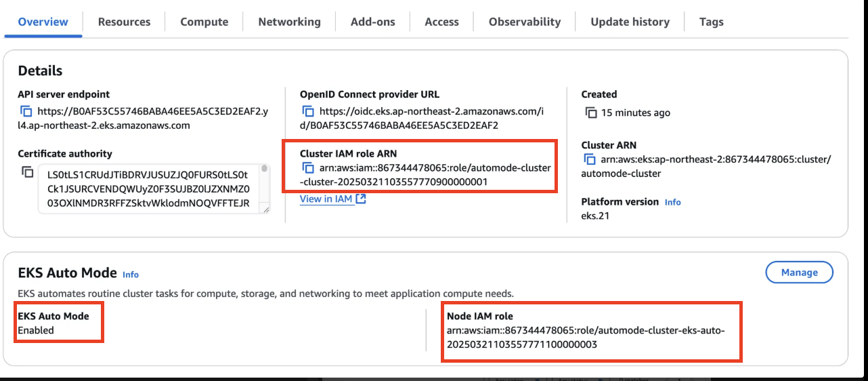View the Update history tab
The width and height of the screenshot is (868, 381).
coord(630,22)
